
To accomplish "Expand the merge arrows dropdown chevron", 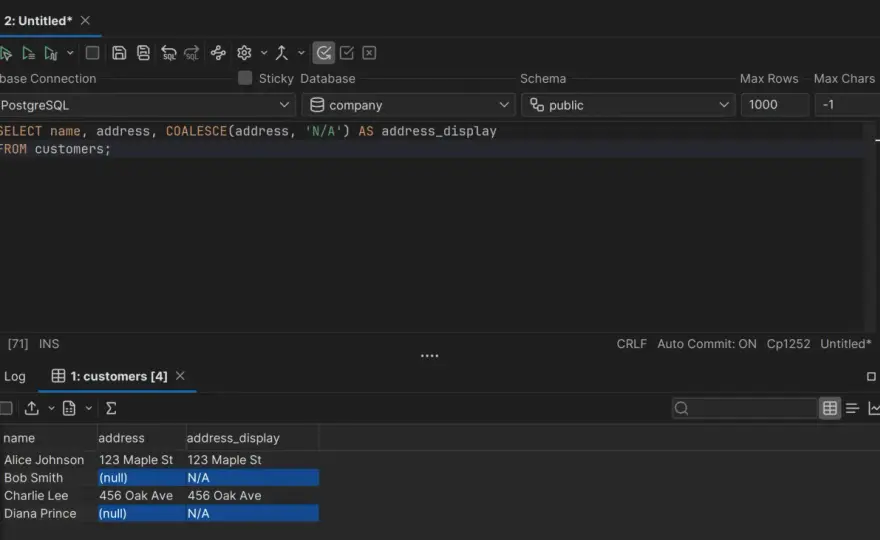I will (301, 53).
